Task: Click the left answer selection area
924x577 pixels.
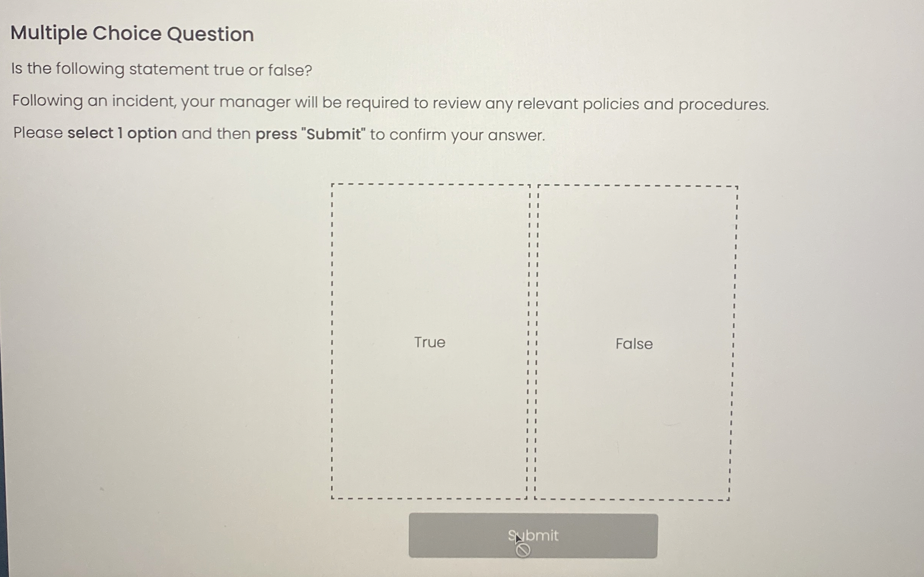Action: 429,343
